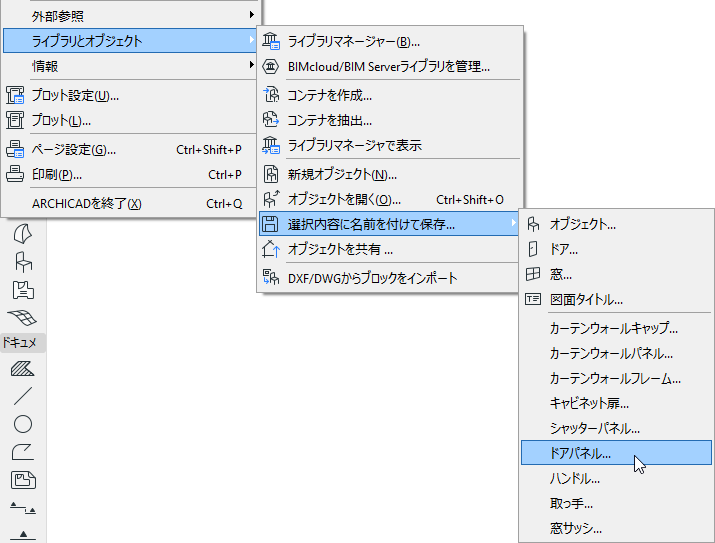The height and width of the screenshot is (543, 715).
Task: Select the Line tool
Action: [22, 397]
